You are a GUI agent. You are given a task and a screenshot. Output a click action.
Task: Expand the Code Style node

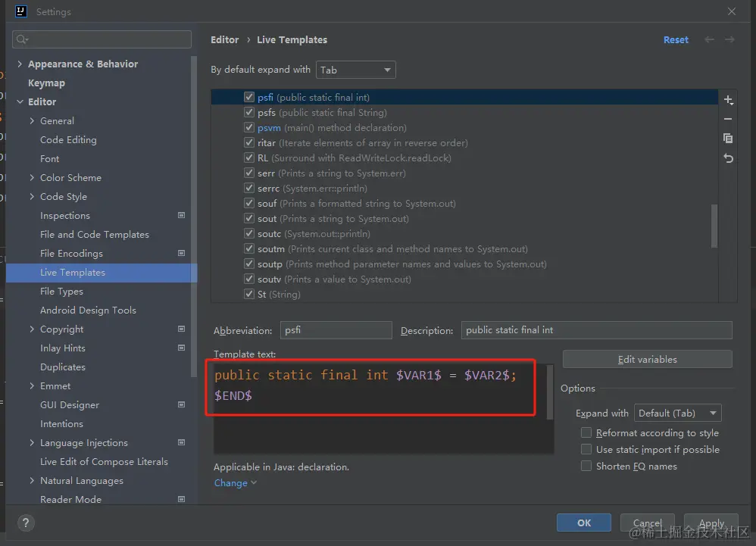coord(32,196)
